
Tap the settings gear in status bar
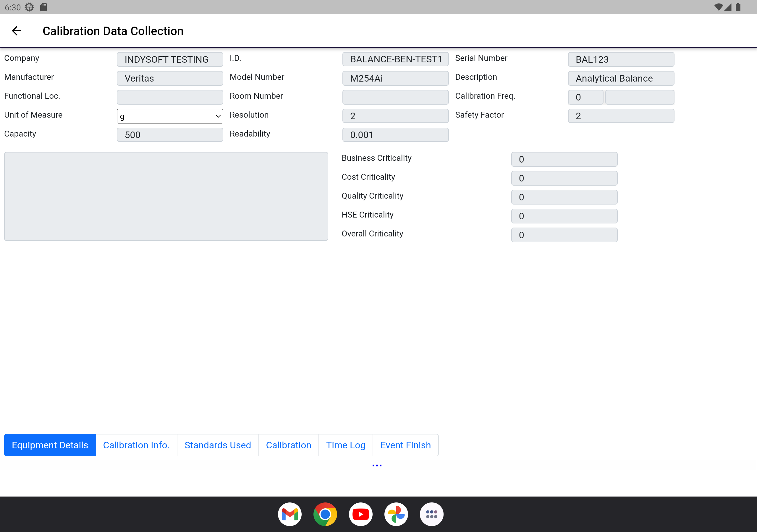pyautogui.click(x=29, y=7)
